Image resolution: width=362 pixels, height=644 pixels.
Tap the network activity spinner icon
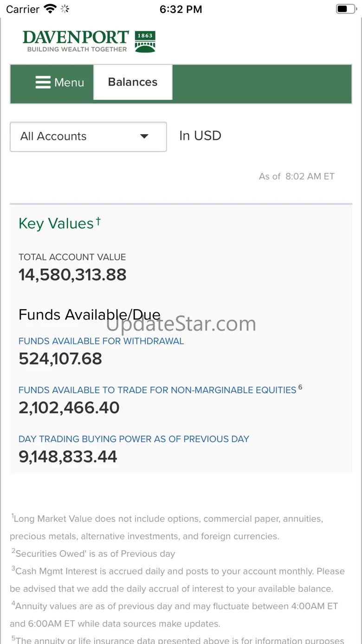pos(65,9)
